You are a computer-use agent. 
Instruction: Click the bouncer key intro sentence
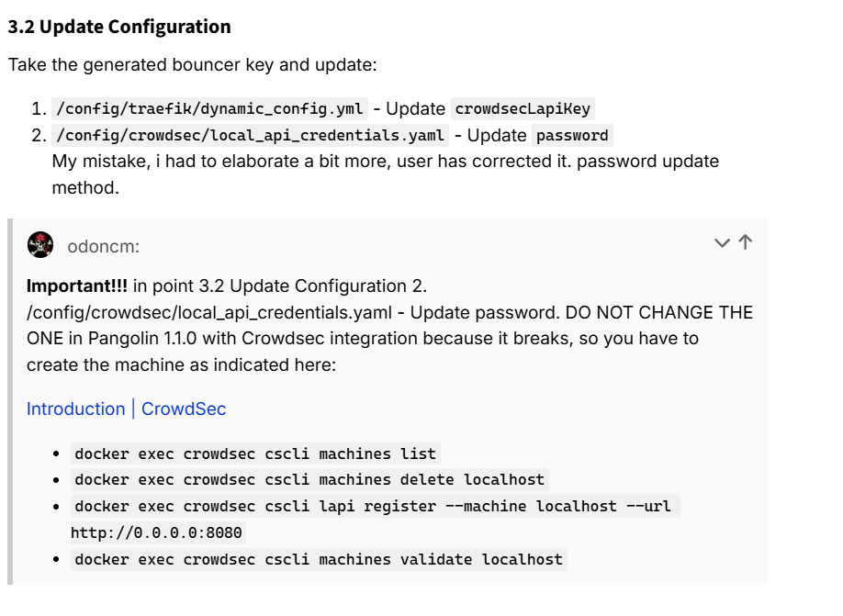click(193, 64)
